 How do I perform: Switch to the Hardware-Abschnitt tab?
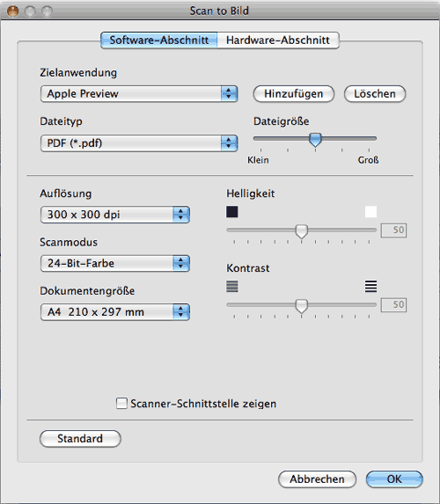tap(278, 40)
